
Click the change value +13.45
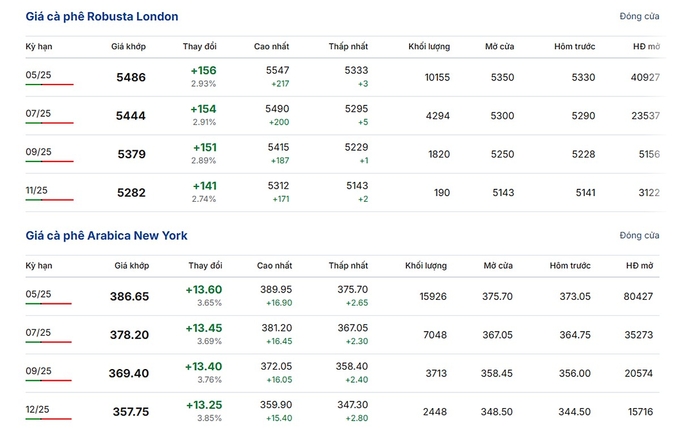(x=204, y=328)
